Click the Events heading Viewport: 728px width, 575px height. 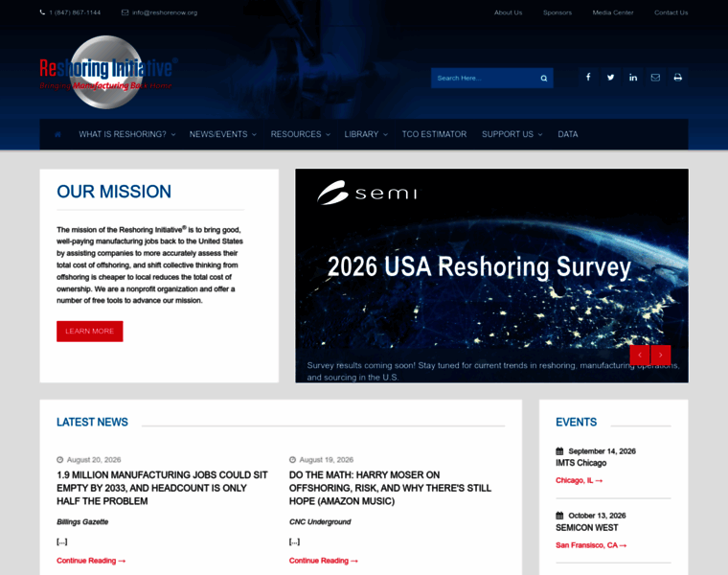[577, 423]
